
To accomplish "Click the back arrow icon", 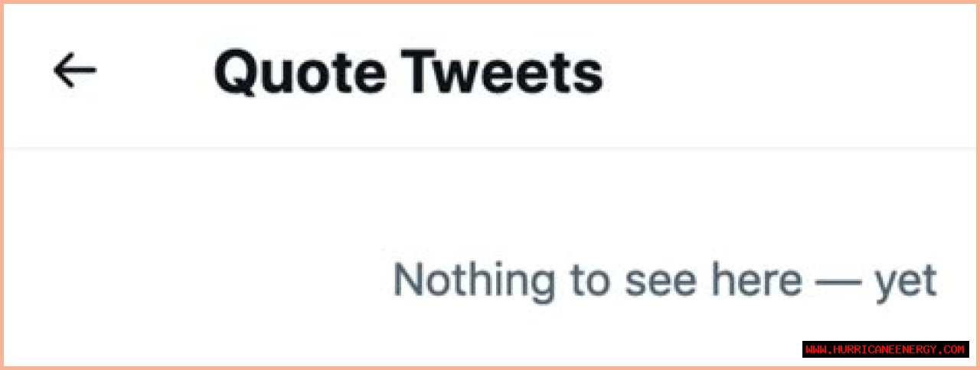I will point(75,70).
